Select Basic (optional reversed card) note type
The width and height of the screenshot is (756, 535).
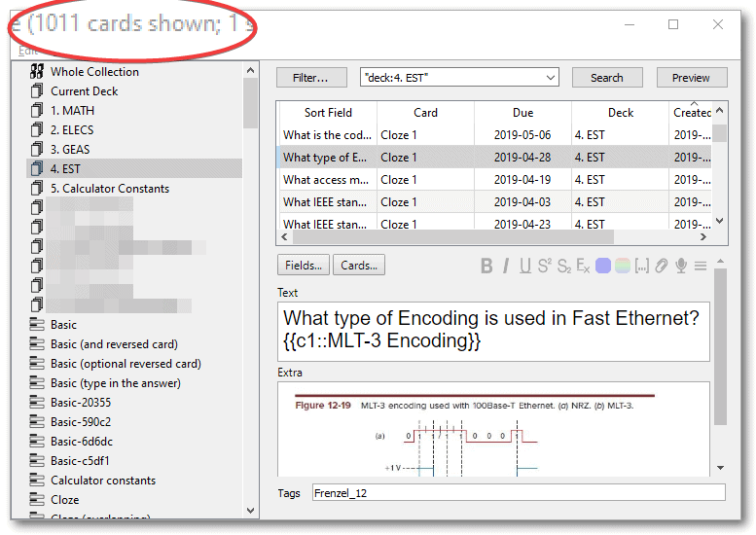pos(126,364)
